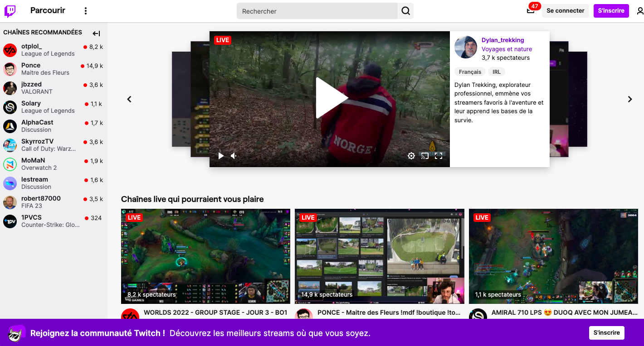Open notifications inbox with 47 badge
Viewport: 644px width, 346px height.
pos(531,10)
